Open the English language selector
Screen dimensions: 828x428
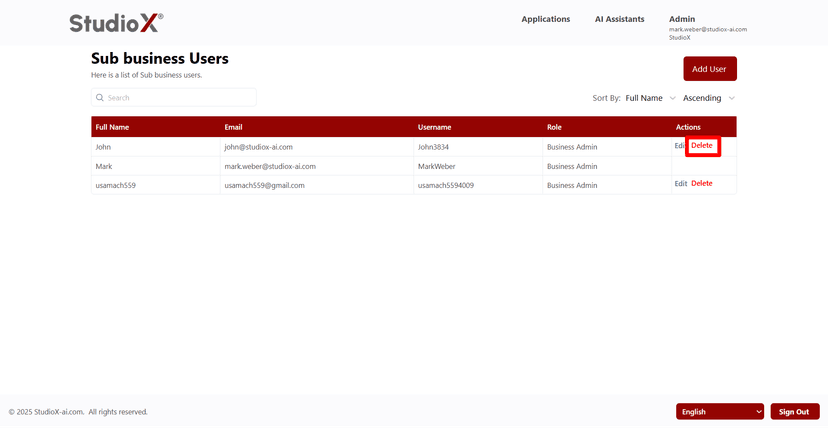719,412
